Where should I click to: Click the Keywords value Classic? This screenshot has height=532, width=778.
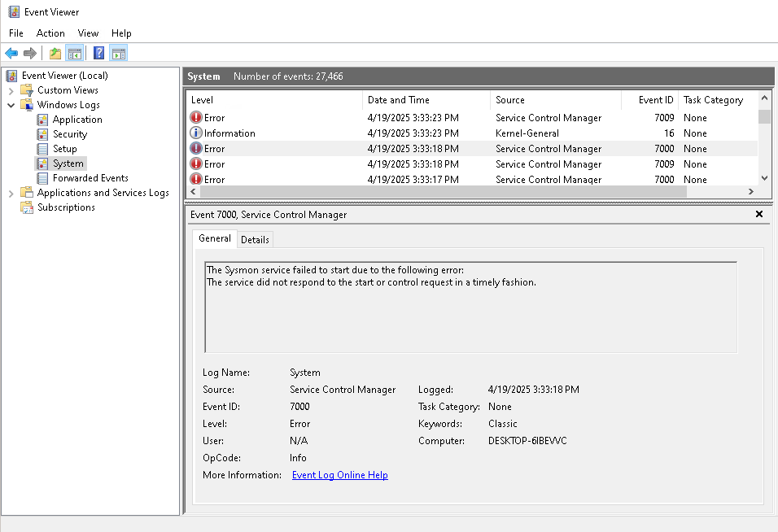[x=503, y=424]
